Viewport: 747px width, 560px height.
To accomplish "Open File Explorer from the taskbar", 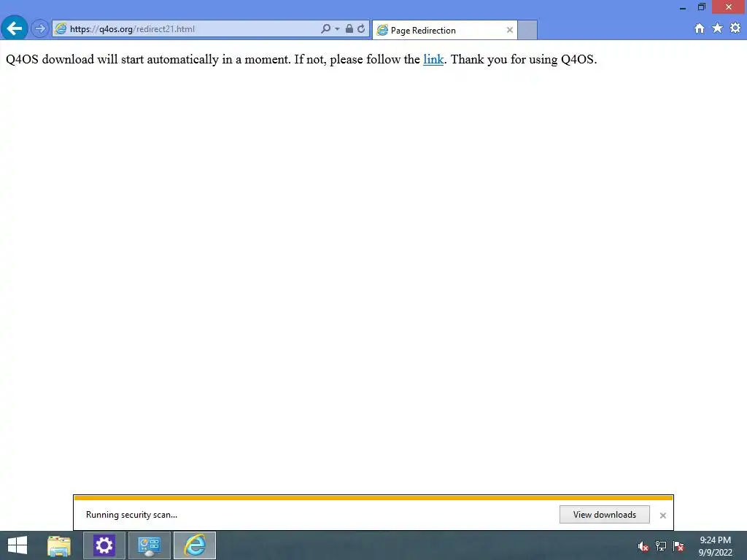I will [x=59, y=545].
